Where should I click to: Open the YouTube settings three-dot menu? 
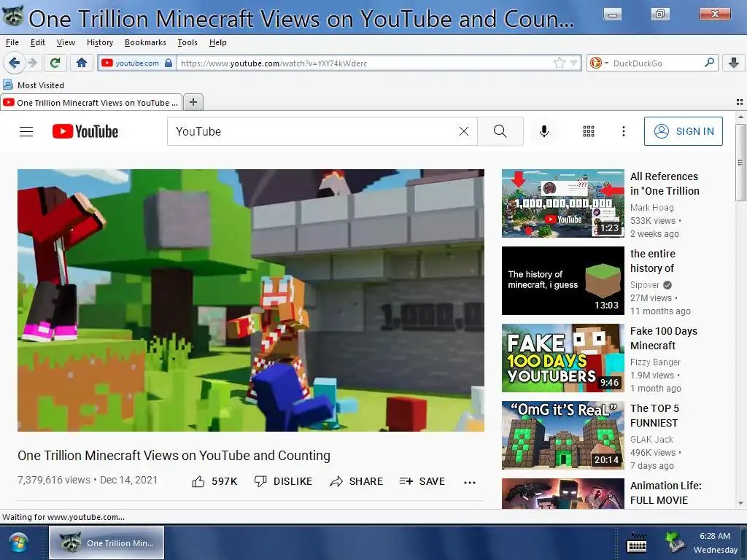coord(624,131)
